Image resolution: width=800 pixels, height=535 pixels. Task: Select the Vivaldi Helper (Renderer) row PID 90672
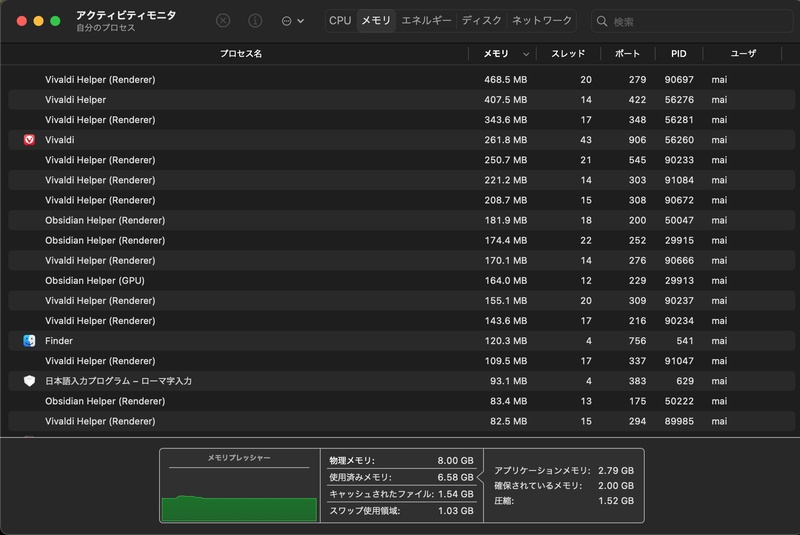pos(402,200)
